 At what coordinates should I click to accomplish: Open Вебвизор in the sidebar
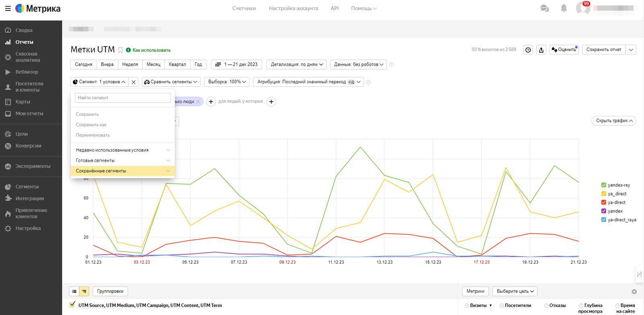pyautogui.click(x=27, y=72)
